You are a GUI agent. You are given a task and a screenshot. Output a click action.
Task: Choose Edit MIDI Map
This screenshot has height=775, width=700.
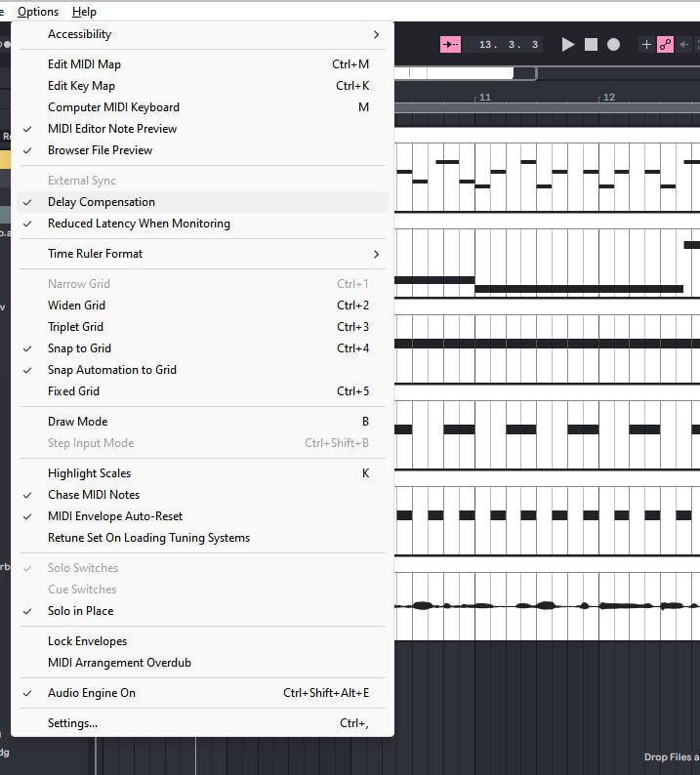84,64
